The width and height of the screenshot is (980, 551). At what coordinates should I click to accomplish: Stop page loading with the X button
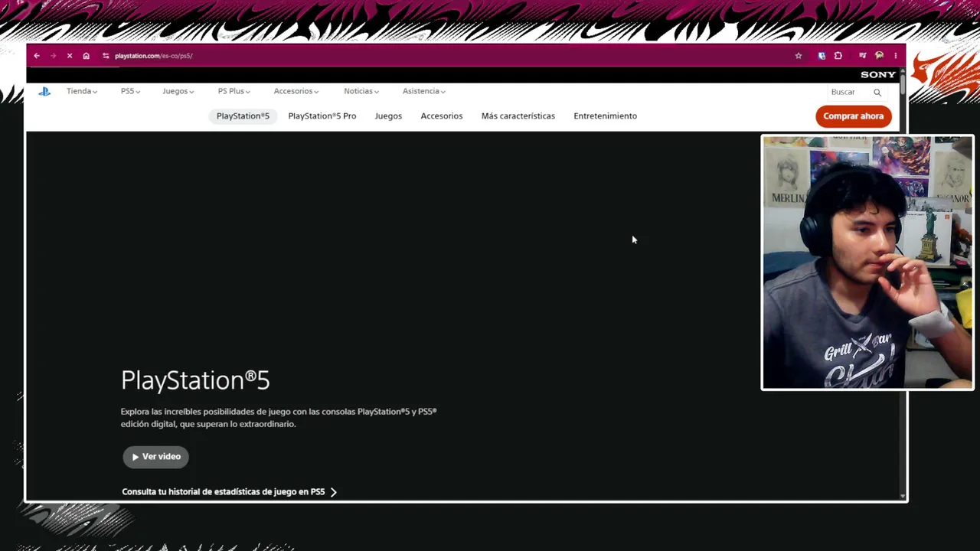pos(70,56)
